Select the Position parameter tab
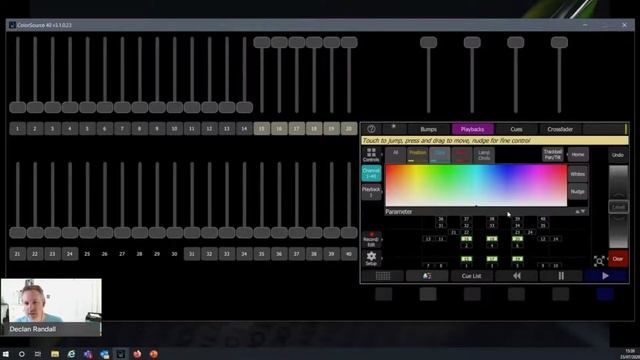The width and height of the screenshot is (640, 360). point(417,155)
